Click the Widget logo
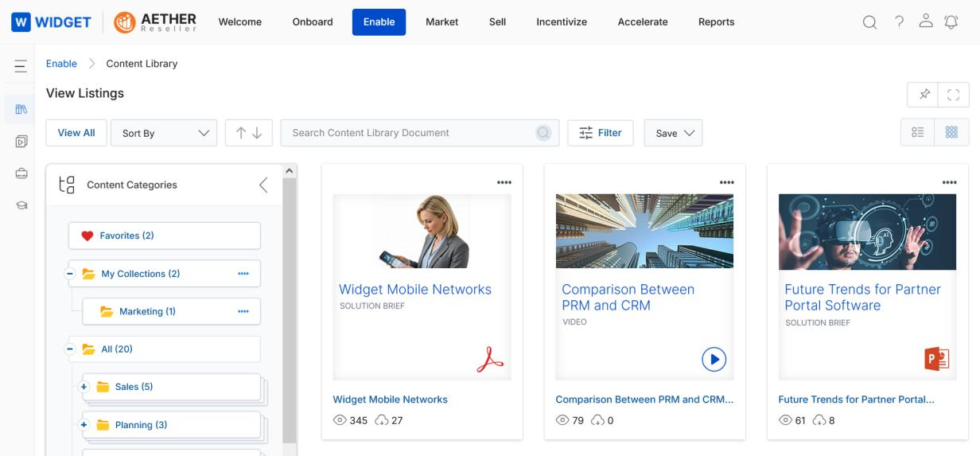Image resolution: width=980 pixels, height=456 pixels. (52, 22)
